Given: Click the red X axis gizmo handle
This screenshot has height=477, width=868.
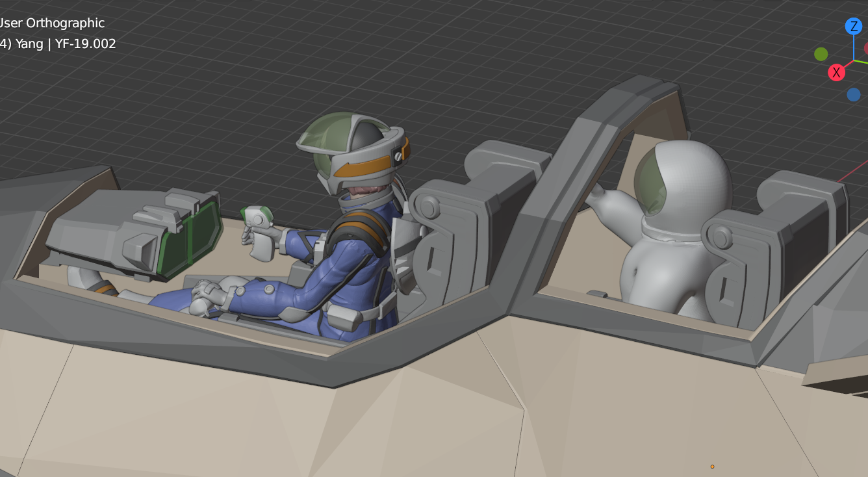Looking at the screenshot, I should (x=836, y=72).
